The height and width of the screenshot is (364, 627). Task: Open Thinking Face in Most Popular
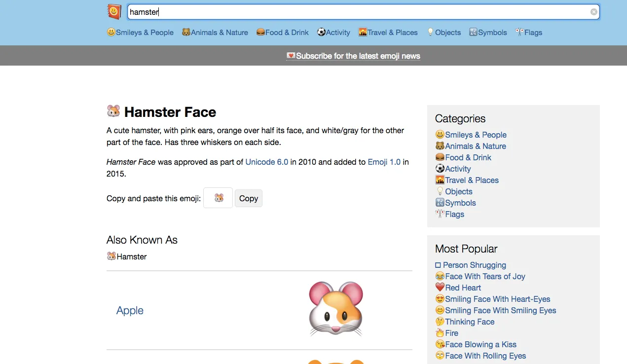(465, 322)
